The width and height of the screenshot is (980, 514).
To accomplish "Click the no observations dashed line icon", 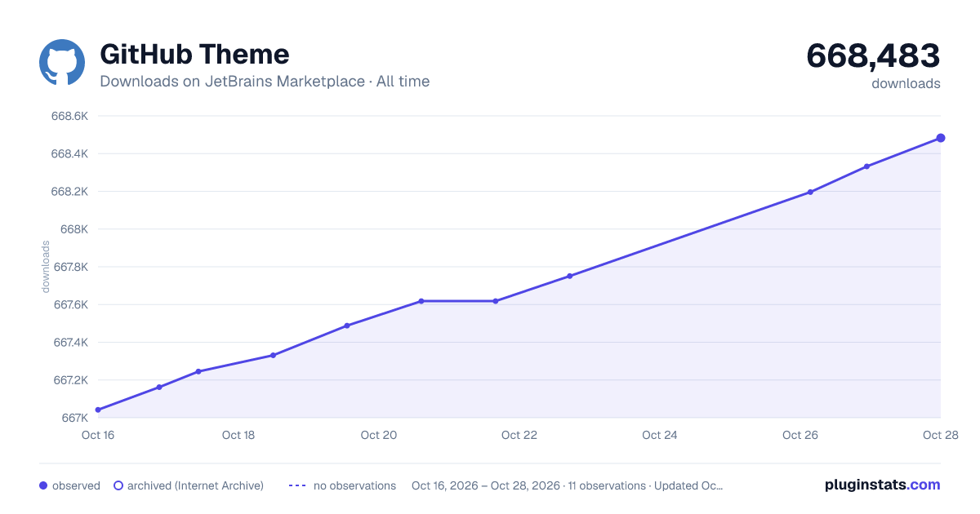I will point(297,485).
